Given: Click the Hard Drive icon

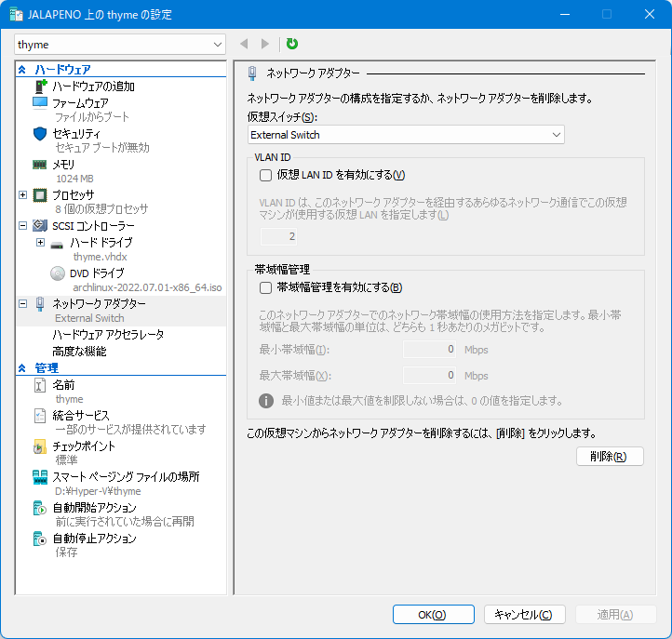Looking at the screenshot, I should (57, 245).
